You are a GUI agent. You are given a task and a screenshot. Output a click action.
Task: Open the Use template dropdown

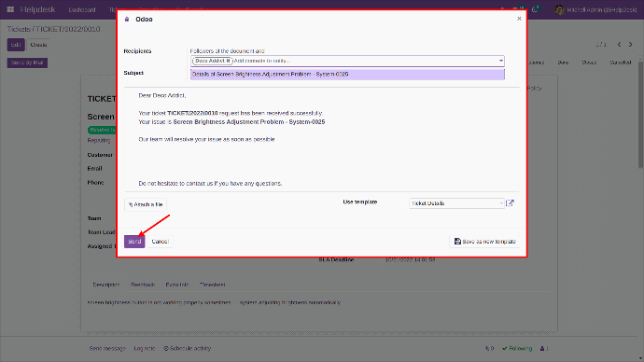coord(456,203)
